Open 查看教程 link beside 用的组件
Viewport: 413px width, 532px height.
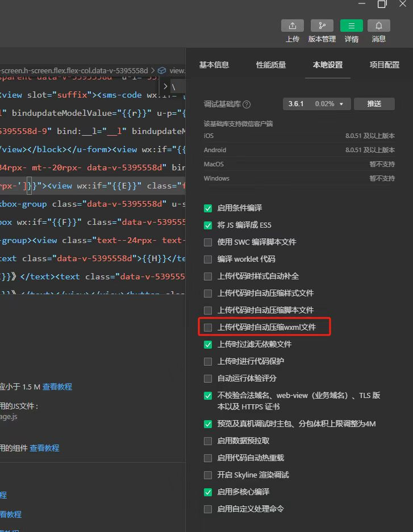pos(44,448)
